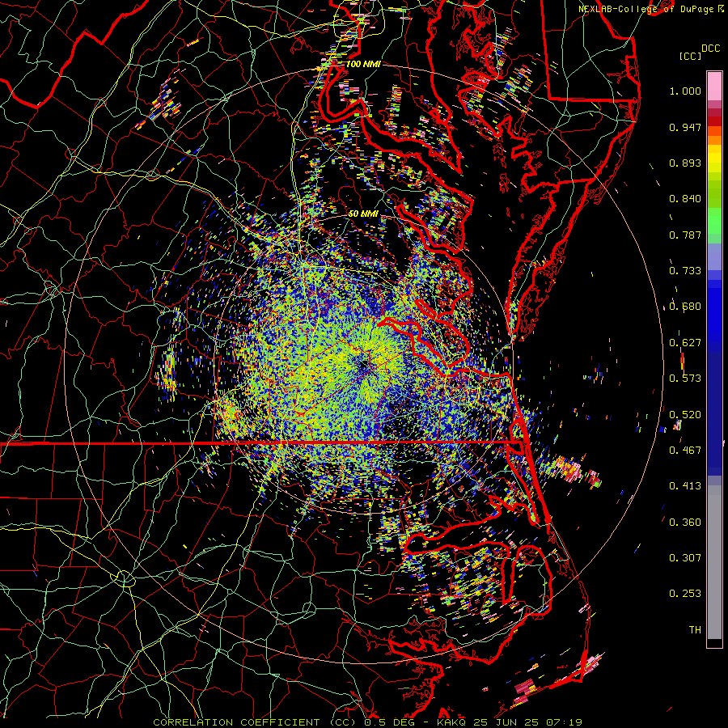Image resolution: width=728 pixels, height=728 pixels.
Task: Select the 0.360 legend value
Action: [685, 523]
